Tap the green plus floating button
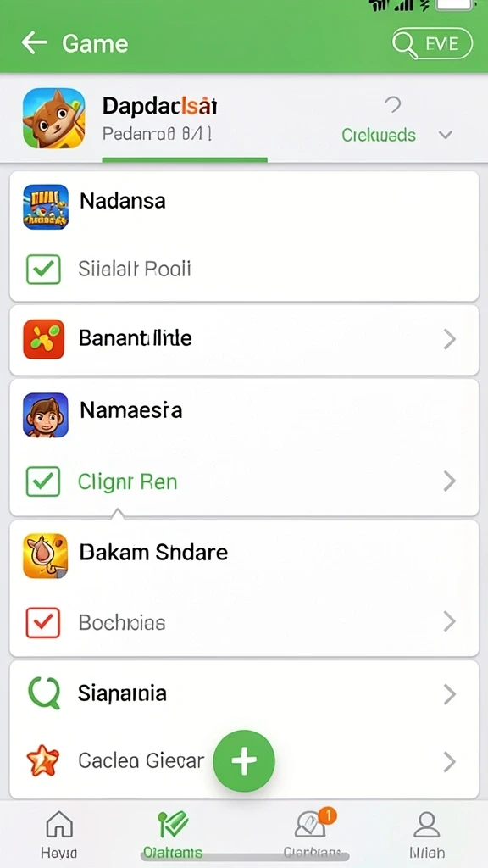488x868 pixels. 244,760
